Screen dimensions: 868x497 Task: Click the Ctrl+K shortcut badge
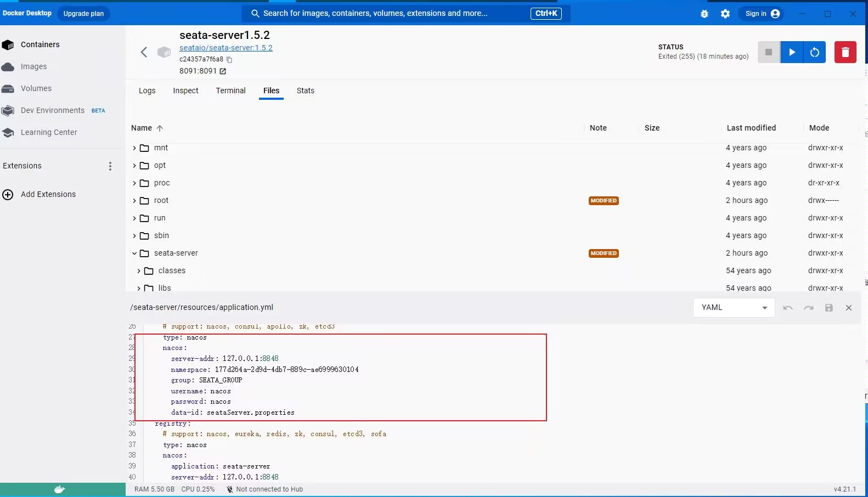(x=546, y=14)
